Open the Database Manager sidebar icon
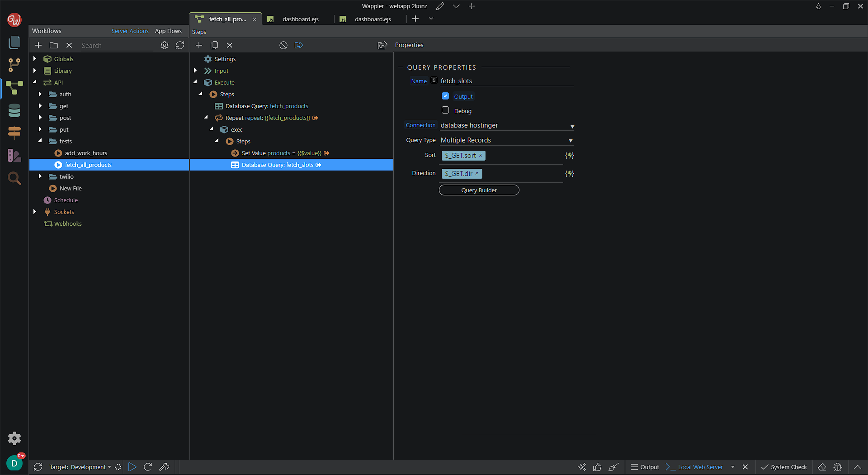 tap(14, 110)
